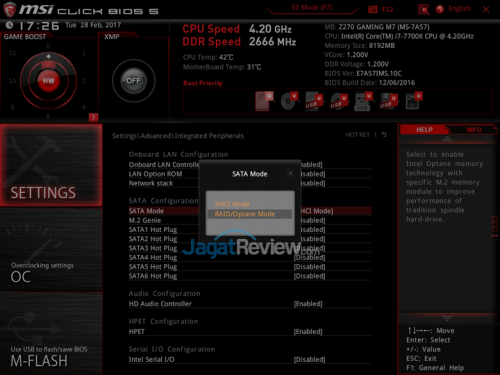
Task: Change SATA6 Hot Plug Disabled value
Action: (309, 276)
